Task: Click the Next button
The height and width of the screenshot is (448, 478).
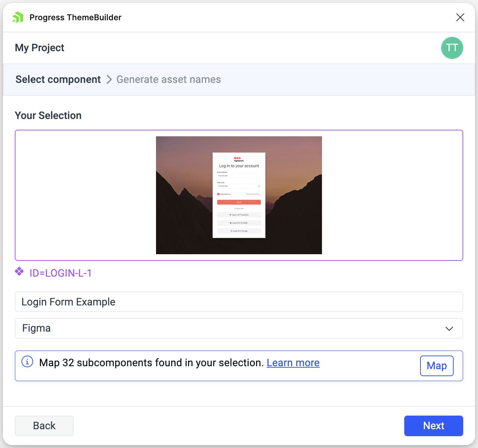Action: 433,426
